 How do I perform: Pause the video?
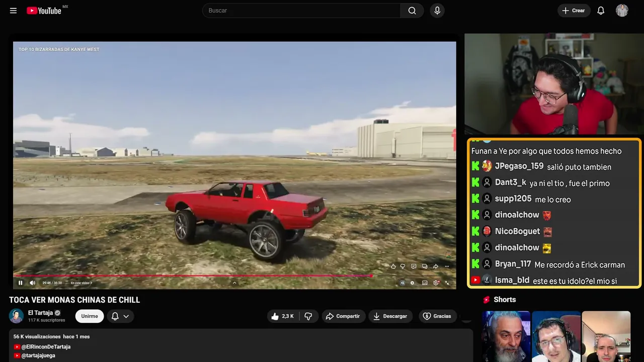coord(21,283)
